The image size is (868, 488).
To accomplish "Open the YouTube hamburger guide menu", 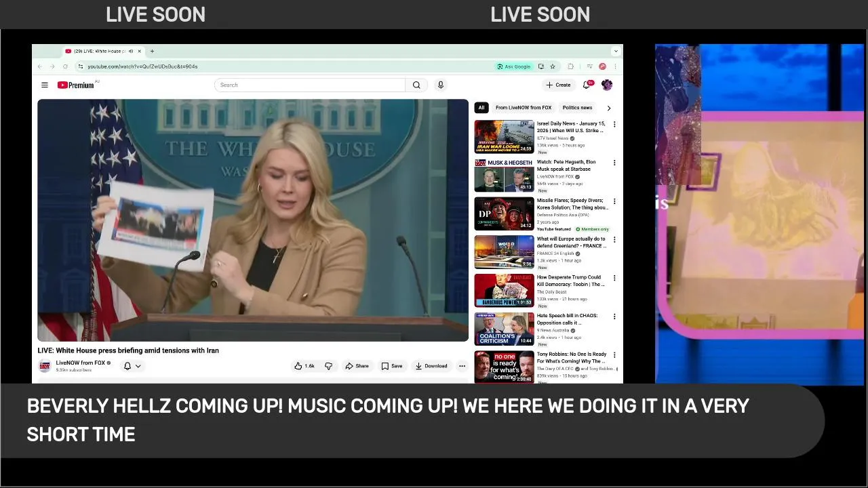I will click(45, 85).
